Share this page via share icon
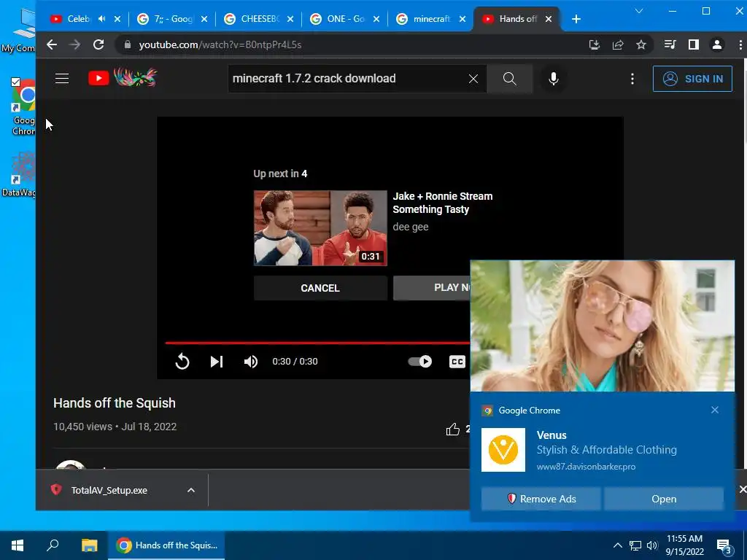The image size is (747, 560). coord(618,44)
